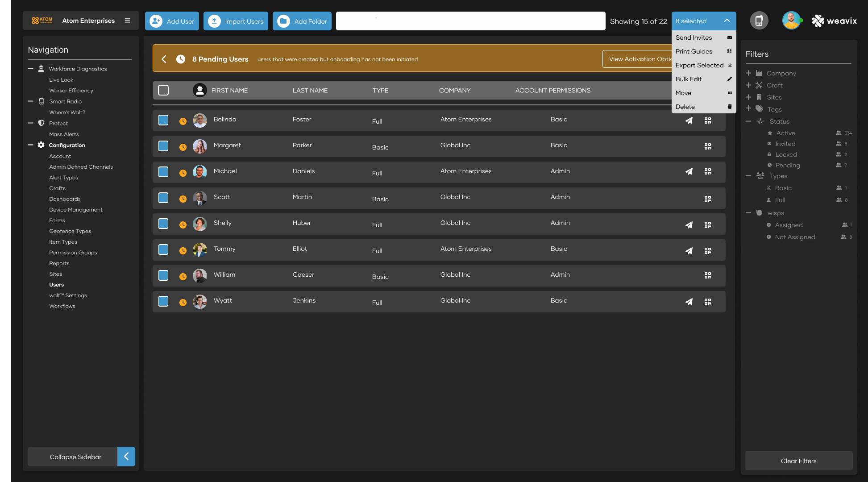Uncheck the checkbox for Shelly Huber

(163, 224)
